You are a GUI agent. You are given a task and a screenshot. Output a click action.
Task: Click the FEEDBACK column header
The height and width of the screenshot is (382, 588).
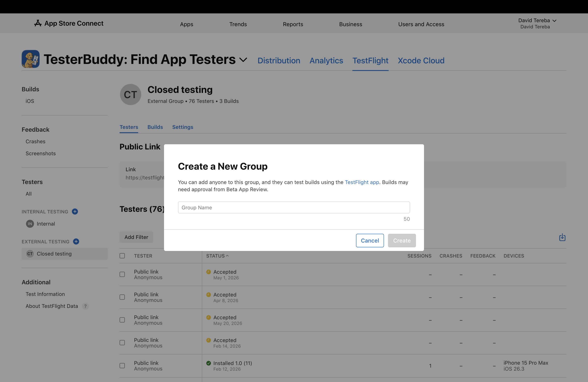(x=483, y=256)
